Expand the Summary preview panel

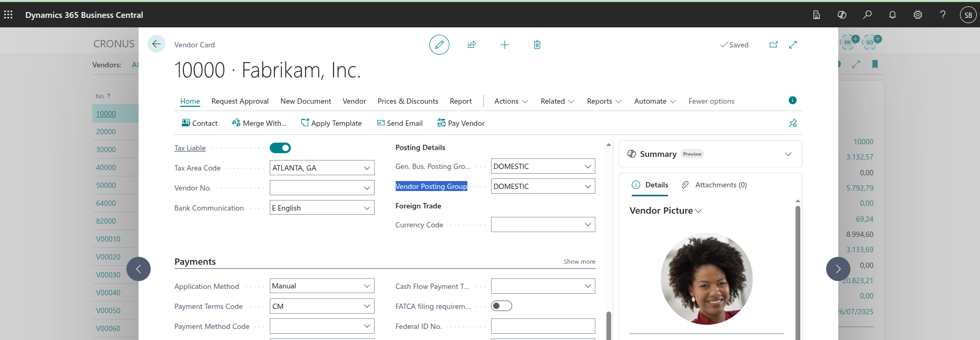(788, 154)
